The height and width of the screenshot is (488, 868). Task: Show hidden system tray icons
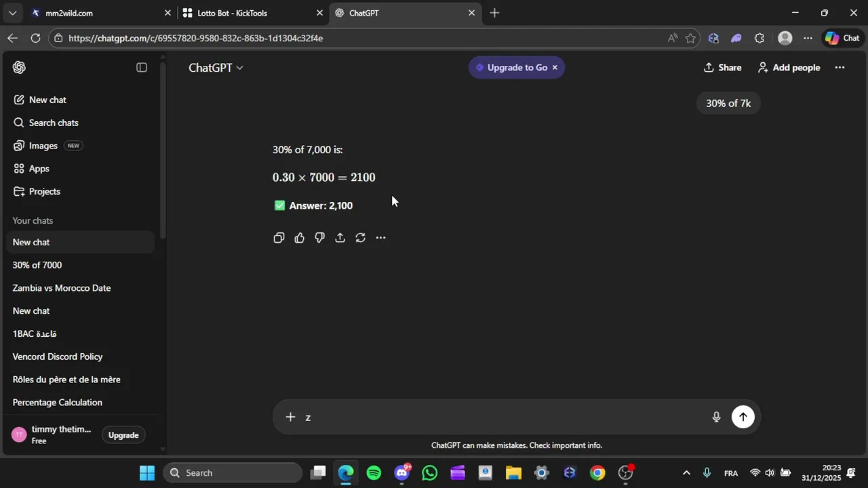tap(686, 472)
